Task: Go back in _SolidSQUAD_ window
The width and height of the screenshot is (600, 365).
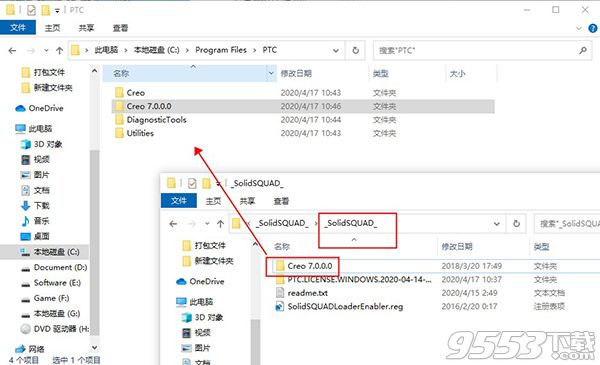Action: [173, 223]
